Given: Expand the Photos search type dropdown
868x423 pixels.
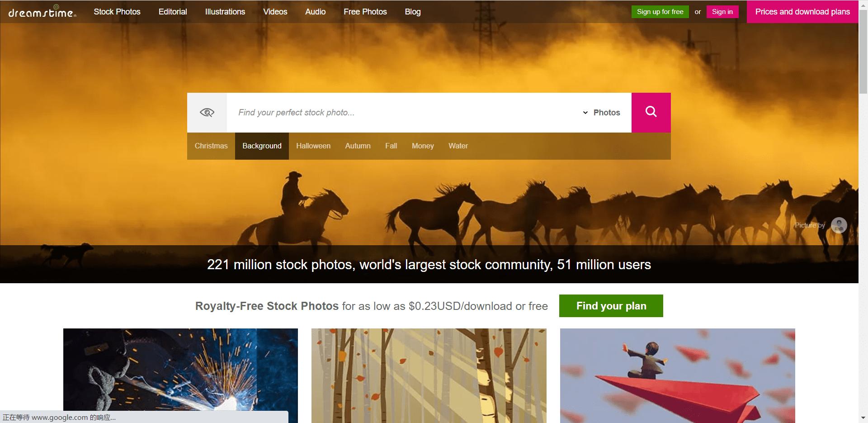Looking at the screenshot, I should [601, 112].
